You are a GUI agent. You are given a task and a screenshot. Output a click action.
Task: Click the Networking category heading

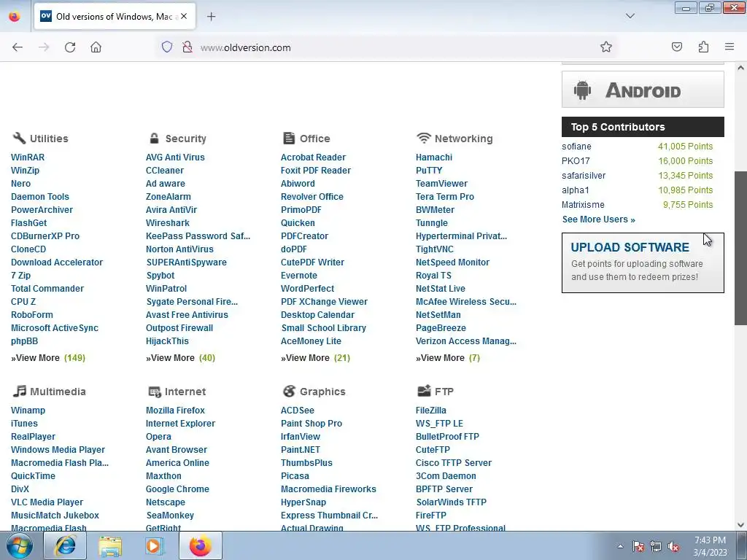(x=463, y=139)
